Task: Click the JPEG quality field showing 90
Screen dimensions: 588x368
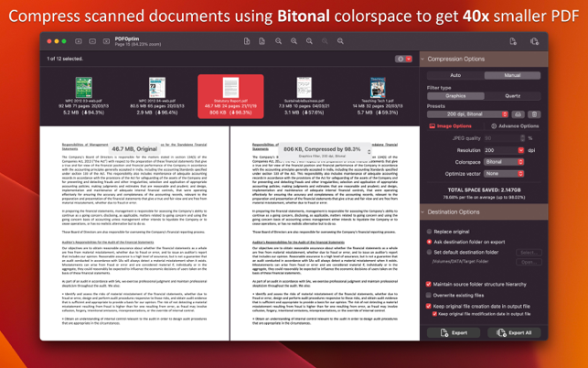Action: point(501,138)
